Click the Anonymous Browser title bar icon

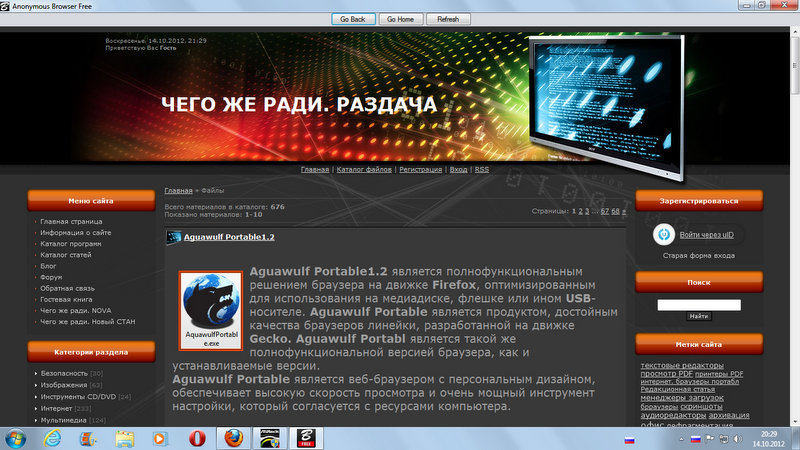[5, 6]
